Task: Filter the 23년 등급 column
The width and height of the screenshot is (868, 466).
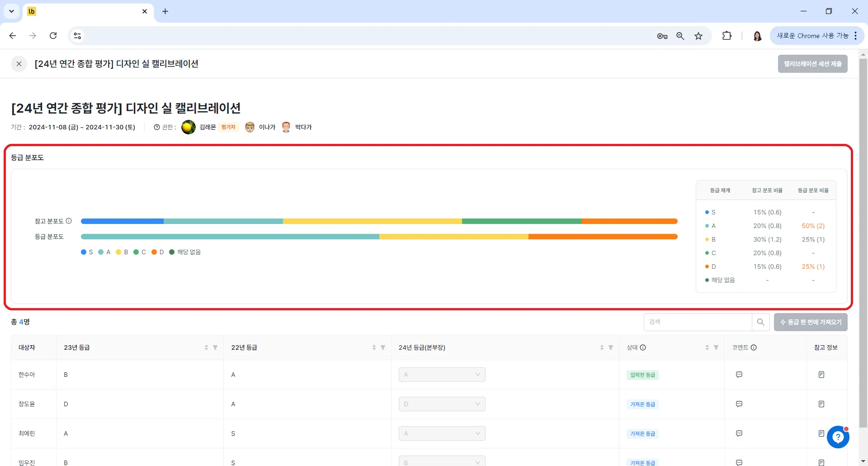Action: [x=215, y=347]
